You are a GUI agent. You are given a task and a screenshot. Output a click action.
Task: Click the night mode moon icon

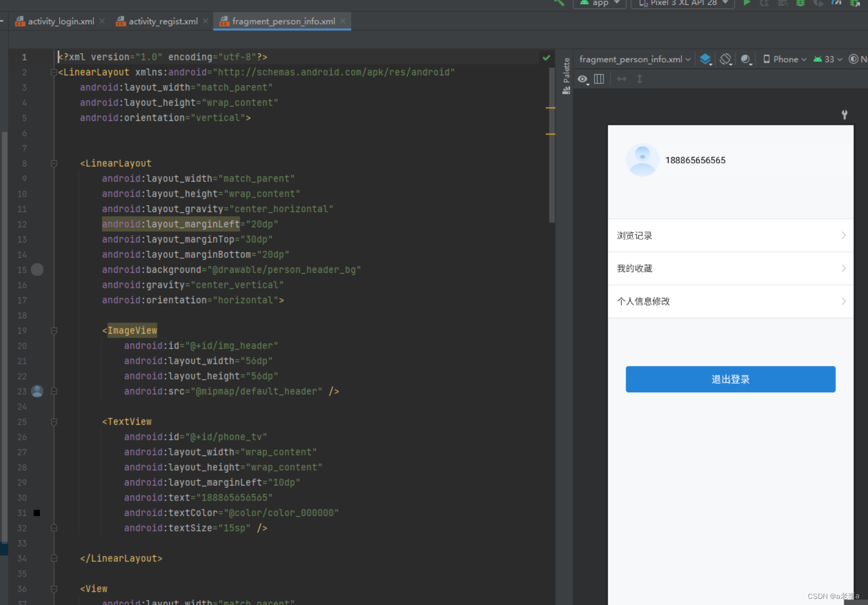point(746,59)
